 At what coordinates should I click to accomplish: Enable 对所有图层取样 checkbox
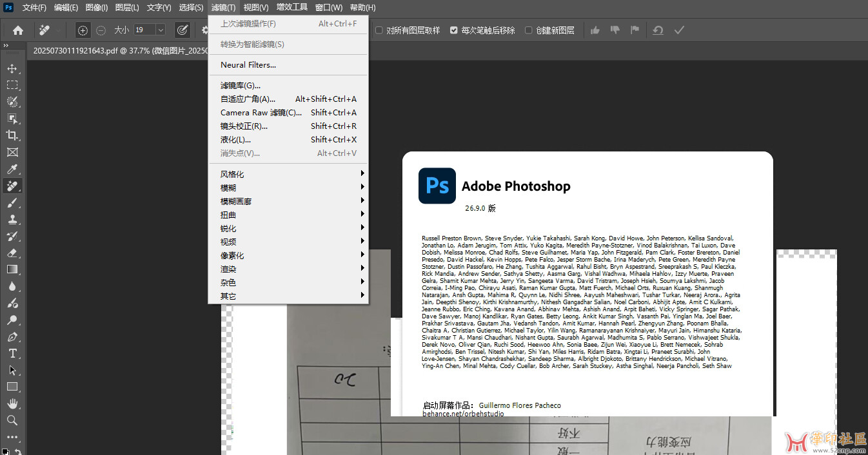(379, 30)
